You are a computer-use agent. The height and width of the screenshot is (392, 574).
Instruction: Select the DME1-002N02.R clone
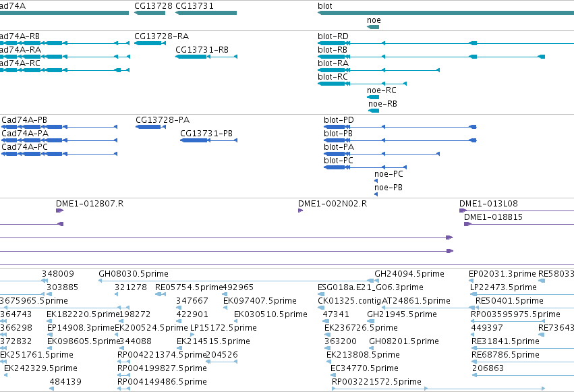(301, 211)
